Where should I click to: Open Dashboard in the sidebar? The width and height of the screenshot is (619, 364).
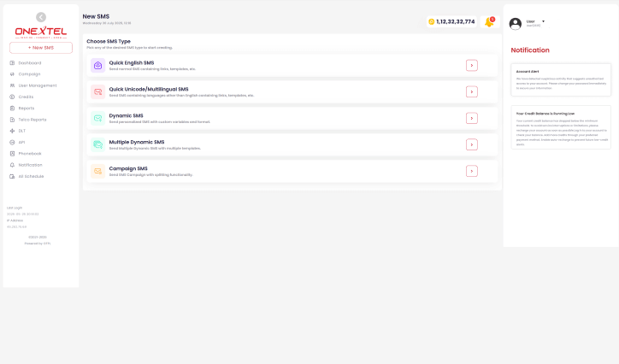pos(30,63)
